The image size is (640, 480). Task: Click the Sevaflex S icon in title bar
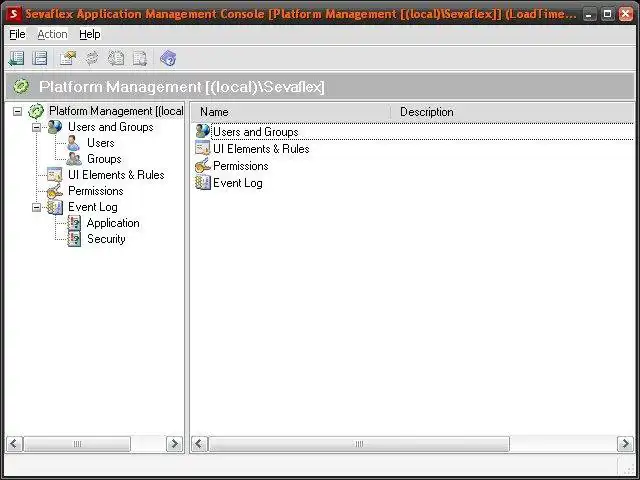(x=13, y=13)
